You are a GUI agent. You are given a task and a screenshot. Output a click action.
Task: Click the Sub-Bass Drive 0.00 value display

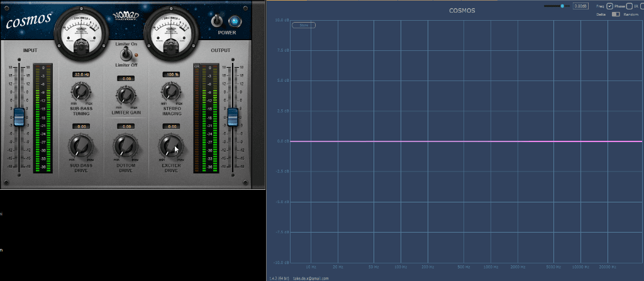click(x=81, y=126)
